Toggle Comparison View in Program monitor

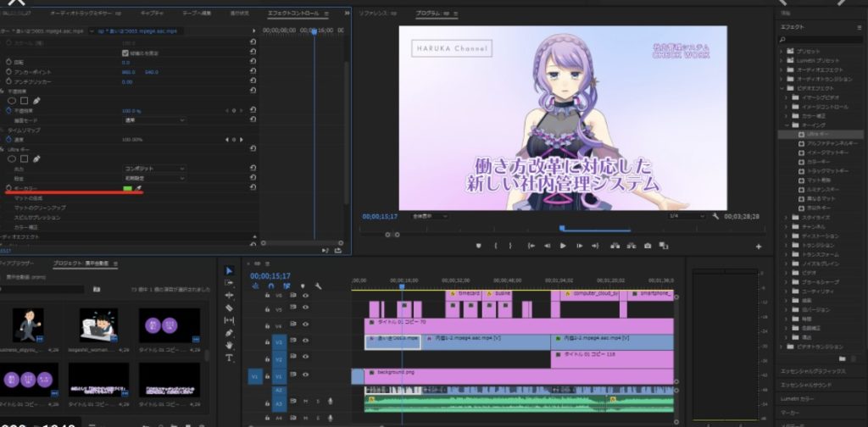pos(664,247)
